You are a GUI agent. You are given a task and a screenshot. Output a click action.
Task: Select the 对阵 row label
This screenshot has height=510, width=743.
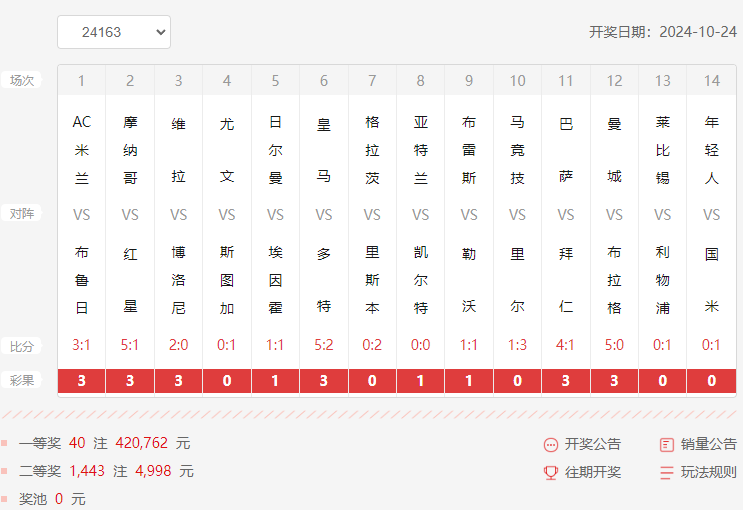pyautogui.click(x=22, y=214)
